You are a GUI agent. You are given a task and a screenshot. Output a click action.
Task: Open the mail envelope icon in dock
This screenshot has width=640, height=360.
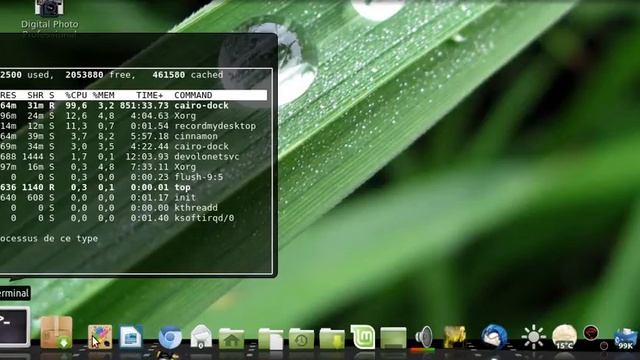pyautogui.click(x=201, y=337)
